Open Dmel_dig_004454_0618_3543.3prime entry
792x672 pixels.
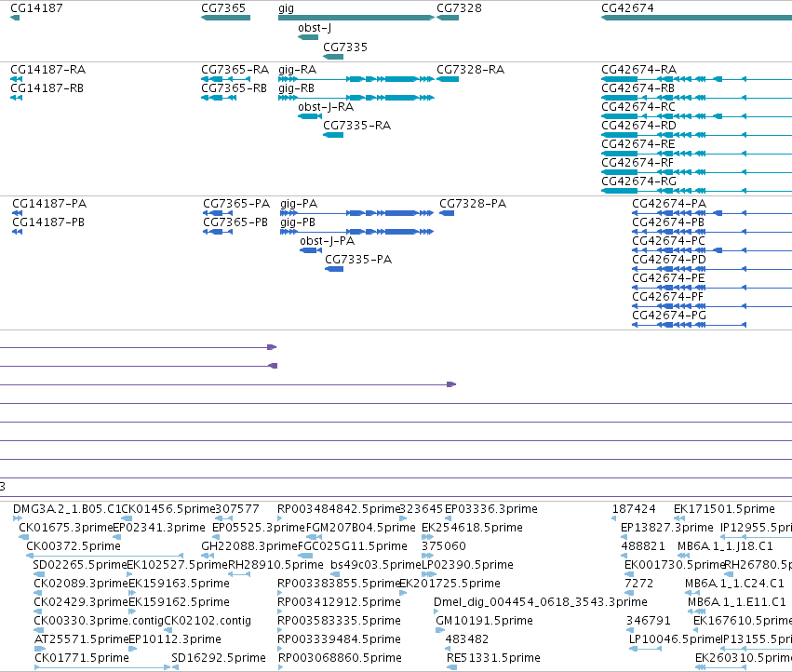[x=541, y=602]
